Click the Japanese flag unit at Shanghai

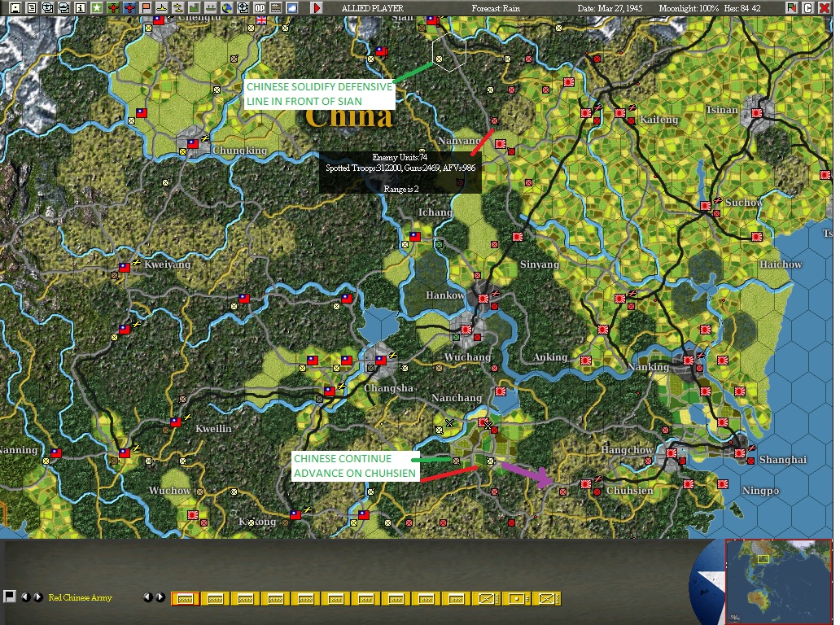click(x=740, y=453)
